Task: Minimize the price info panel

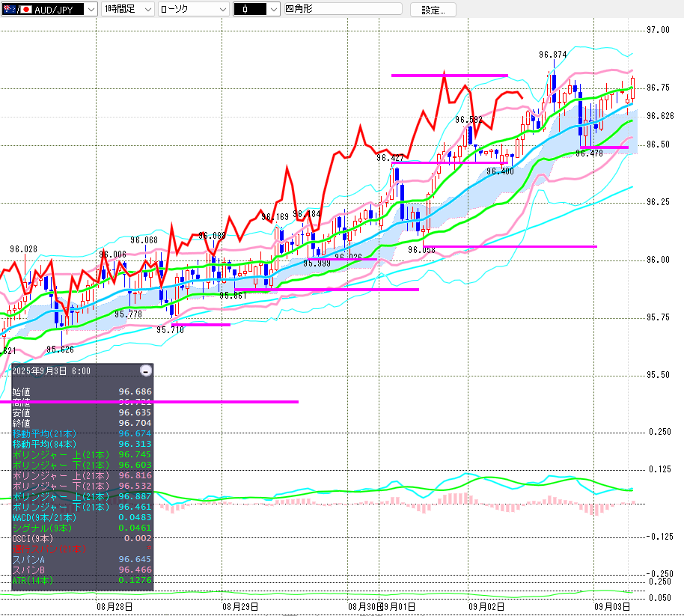Action: click(146, 370)
